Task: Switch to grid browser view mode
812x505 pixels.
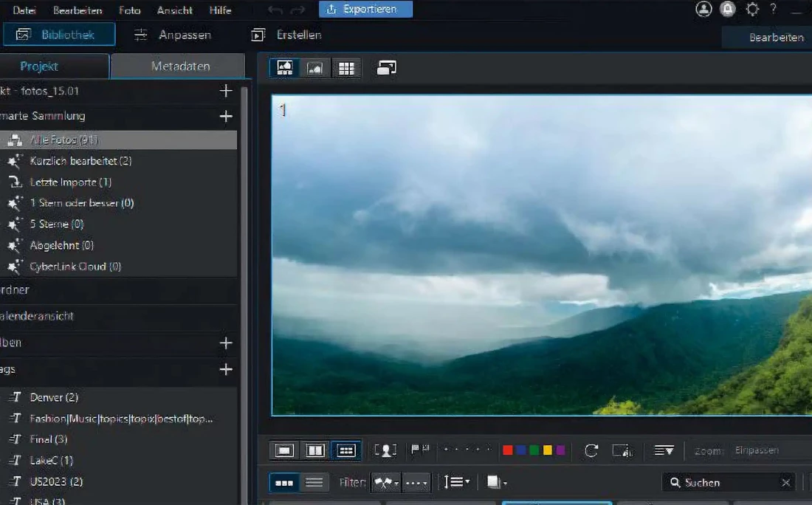Action: (x=346, y=69)
